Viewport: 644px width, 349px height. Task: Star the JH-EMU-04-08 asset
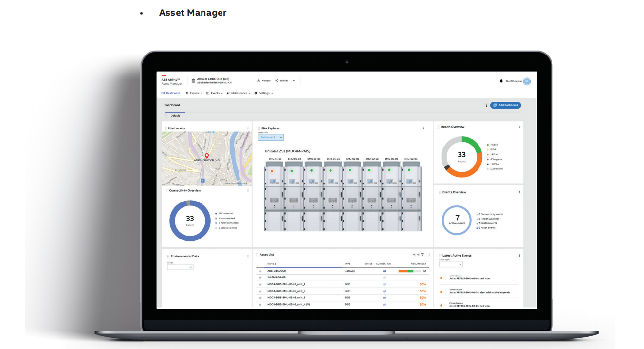coord(260,277)
